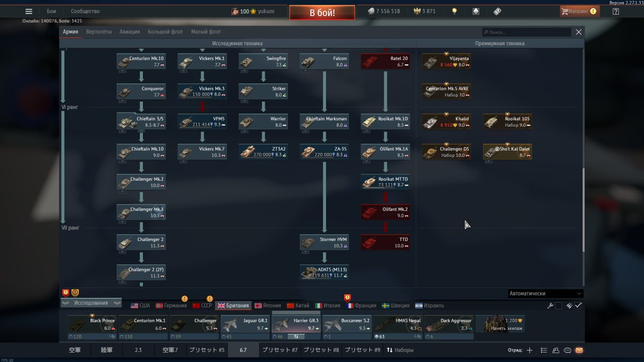Click the orange shield warning badge
Screen dimensions: 644x362
click(x=75, y=293)
